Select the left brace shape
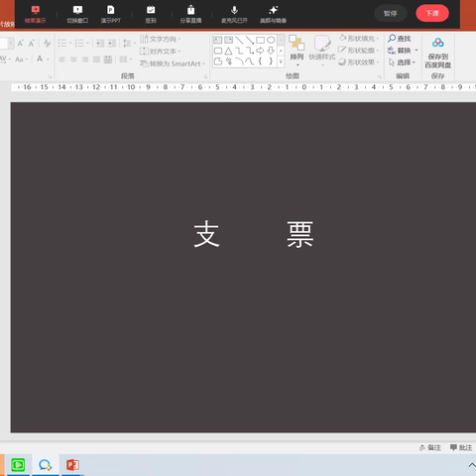 (260, 61)
